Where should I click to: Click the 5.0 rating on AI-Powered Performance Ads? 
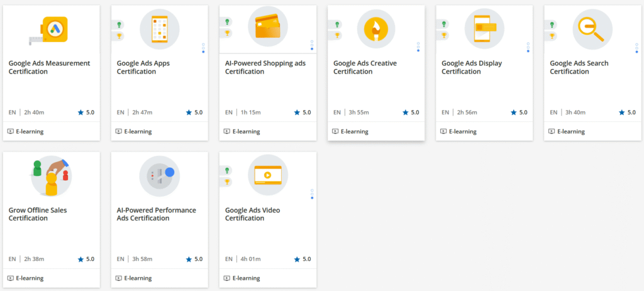point(198,259)
